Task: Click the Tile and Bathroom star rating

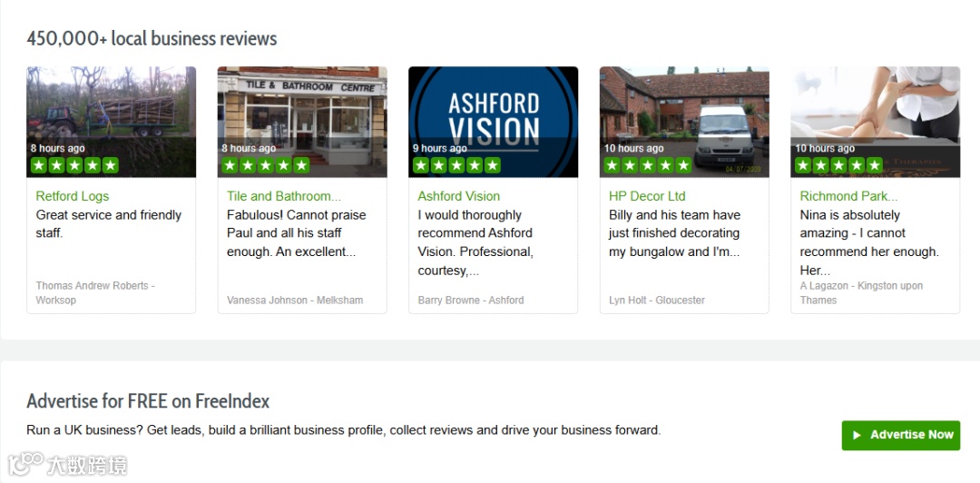Action: coord(266,165)
